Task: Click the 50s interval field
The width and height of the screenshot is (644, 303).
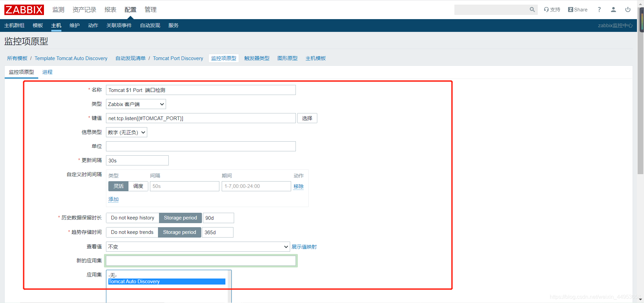Action: click(184, 186)
